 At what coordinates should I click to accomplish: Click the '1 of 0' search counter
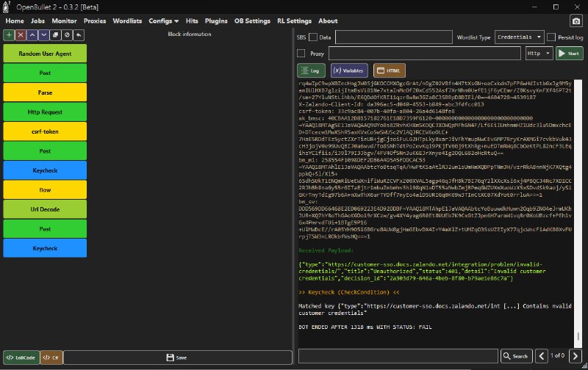(557, 355)
